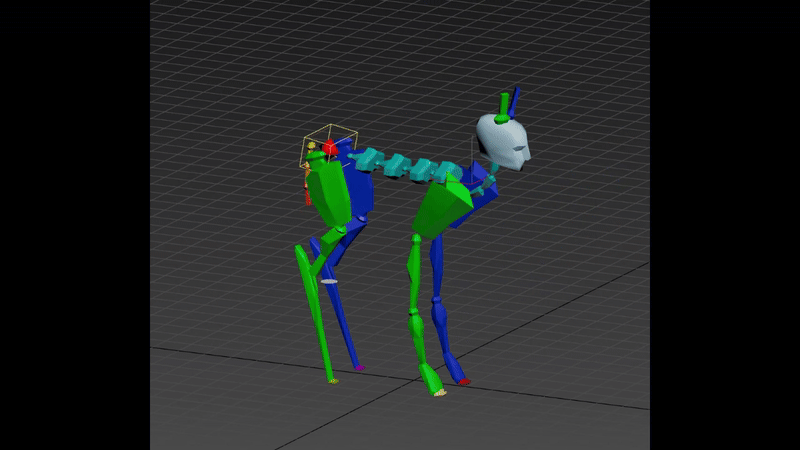Screen dimensions: 800x450
Task: Select the magenta toe of the blue rear foot
Action: point(359,368)
